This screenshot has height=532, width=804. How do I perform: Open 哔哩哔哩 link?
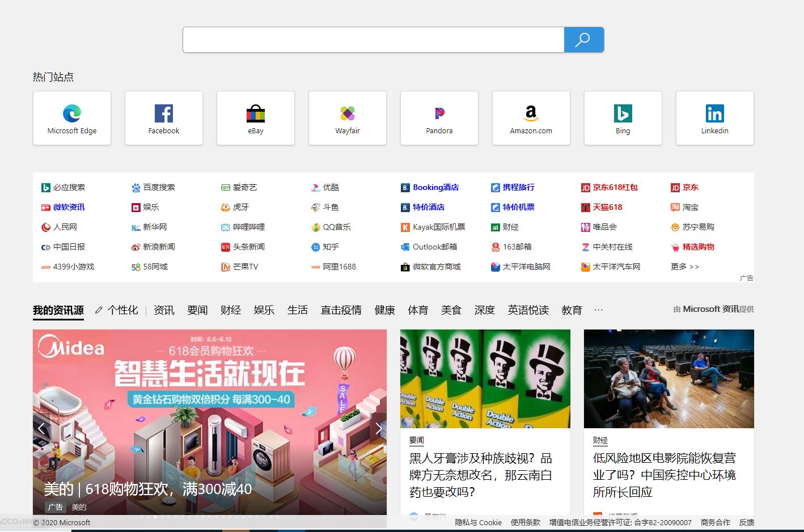243,227
